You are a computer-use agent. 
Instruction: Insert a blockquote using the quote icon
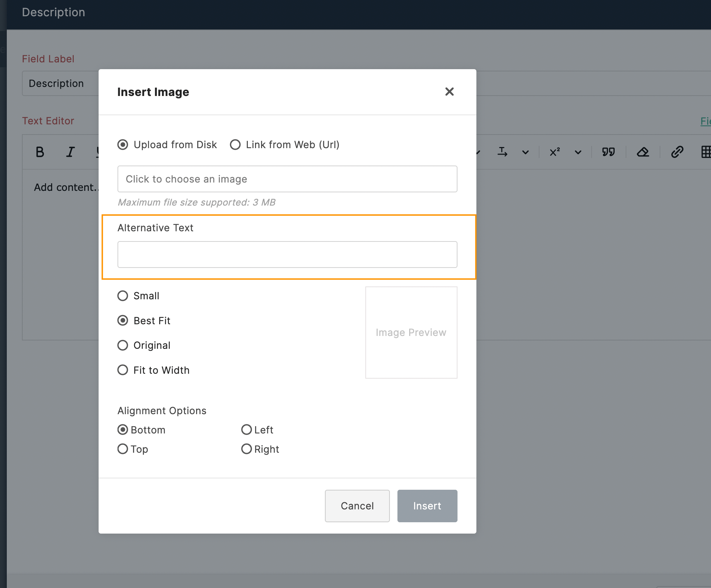608,152
